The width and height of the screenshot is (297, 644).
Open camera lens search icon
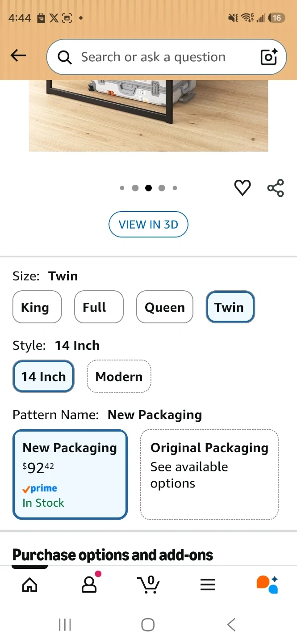coord(269,57)
